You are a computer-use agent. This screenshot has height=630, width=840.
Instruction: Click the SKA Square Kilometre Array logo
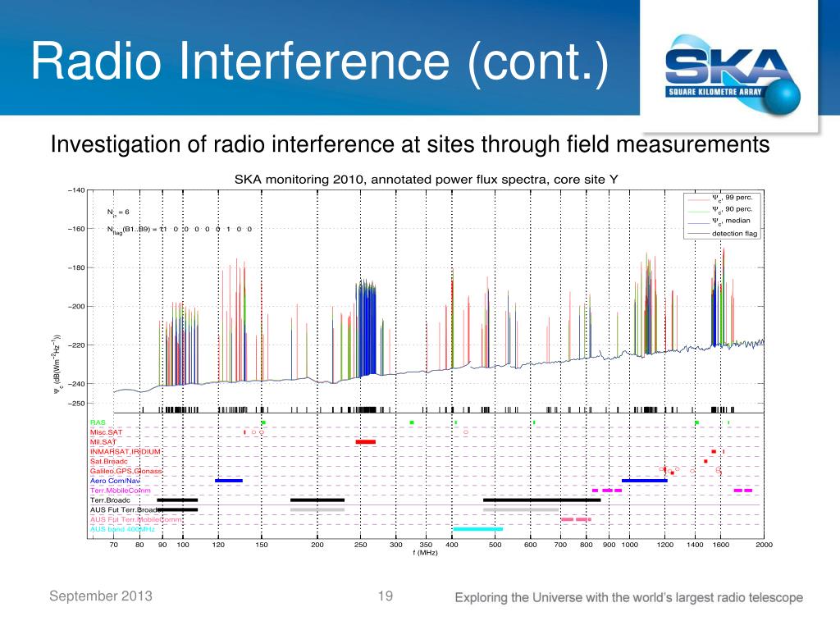click(x=733, y=75)
